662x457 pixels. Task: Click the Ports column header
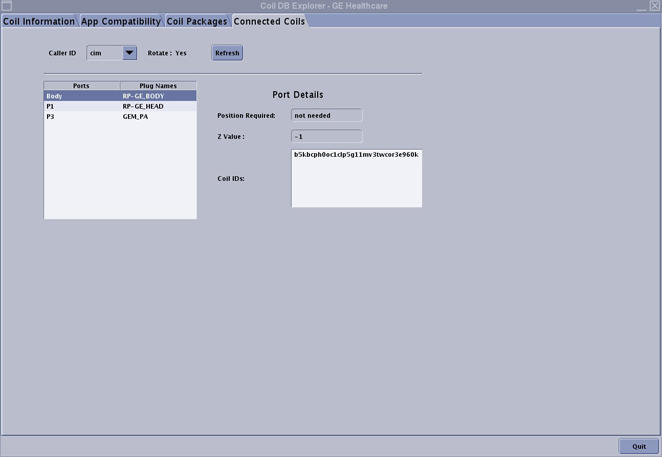[82, 86]
